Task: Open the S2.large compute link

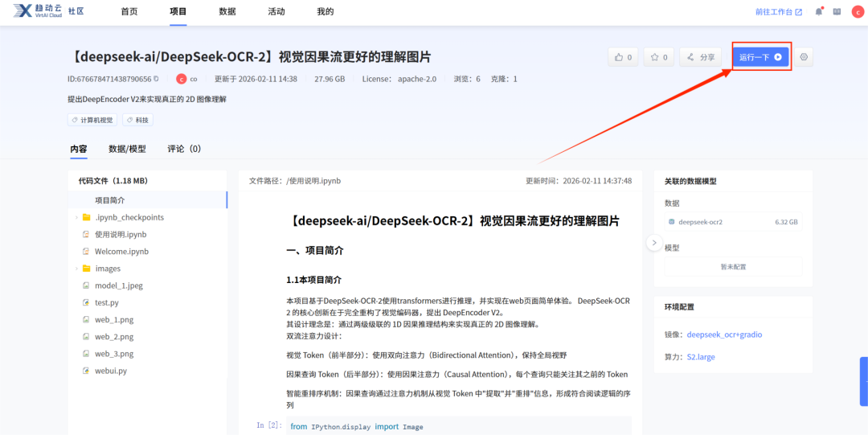Action: coord(701,358)
